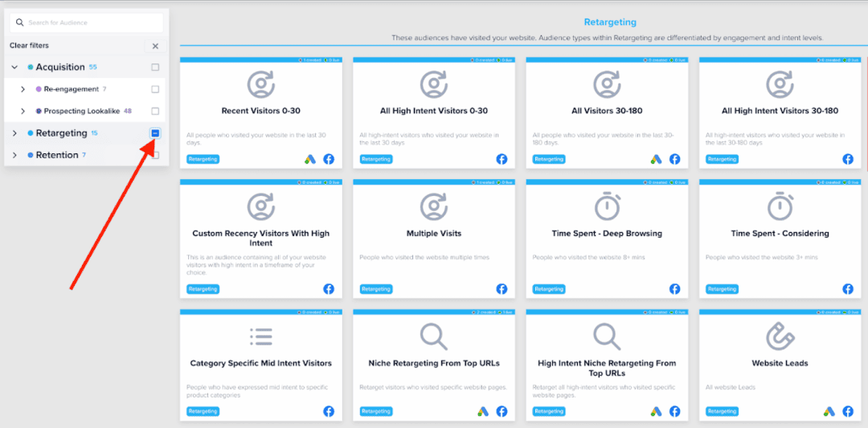Click Retargeting tag on Recent Visitors 0-30 card

tap(203, 159)
